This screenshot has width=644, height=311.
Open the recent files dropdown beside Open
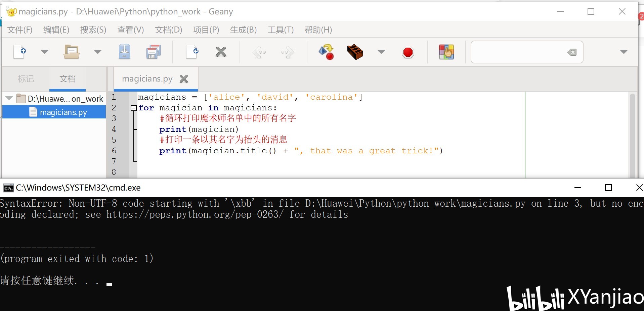[97, 52]
